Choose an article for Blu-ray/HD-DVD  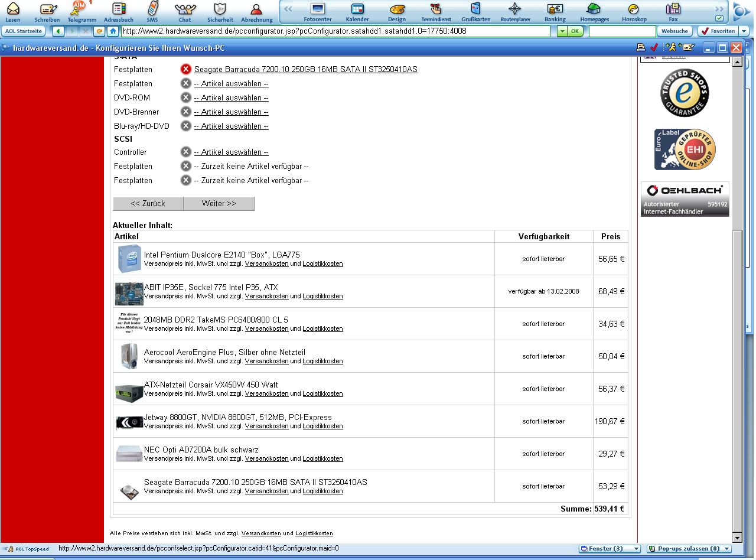(x=231, y=126)
